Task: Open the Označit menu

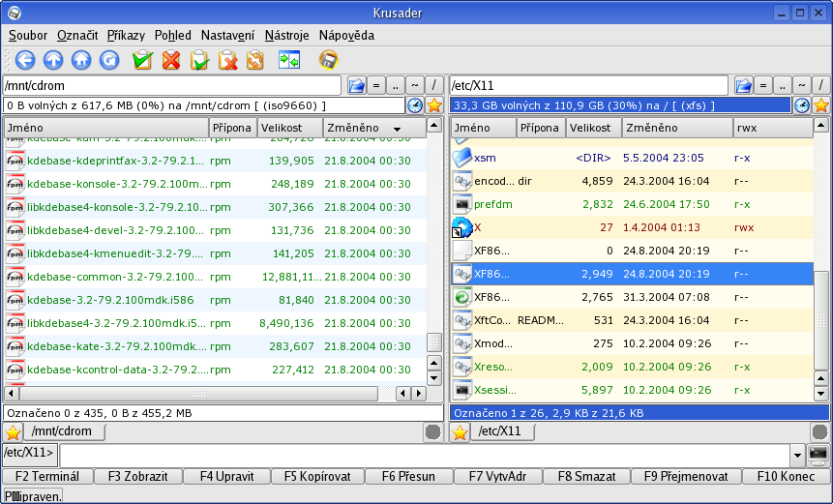Action: pos(77,36)
